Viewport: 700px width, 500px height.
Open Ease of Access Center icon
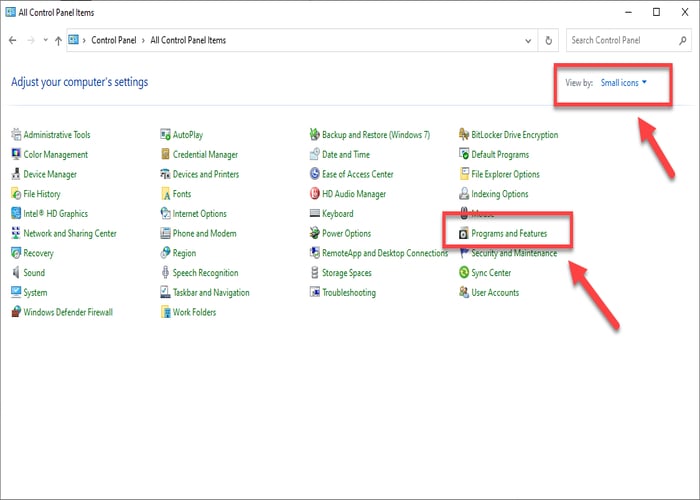click(315, 174)
